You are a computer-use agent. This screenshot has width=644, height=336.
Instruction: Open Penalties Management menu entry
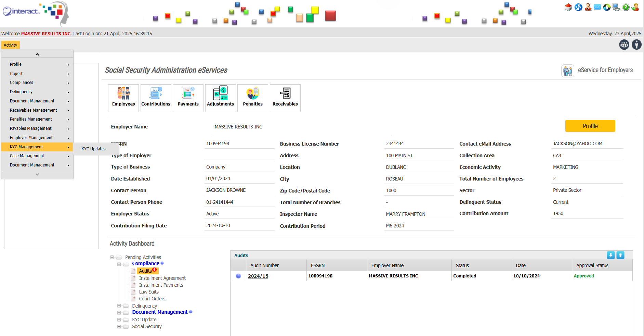click(31, 119)
